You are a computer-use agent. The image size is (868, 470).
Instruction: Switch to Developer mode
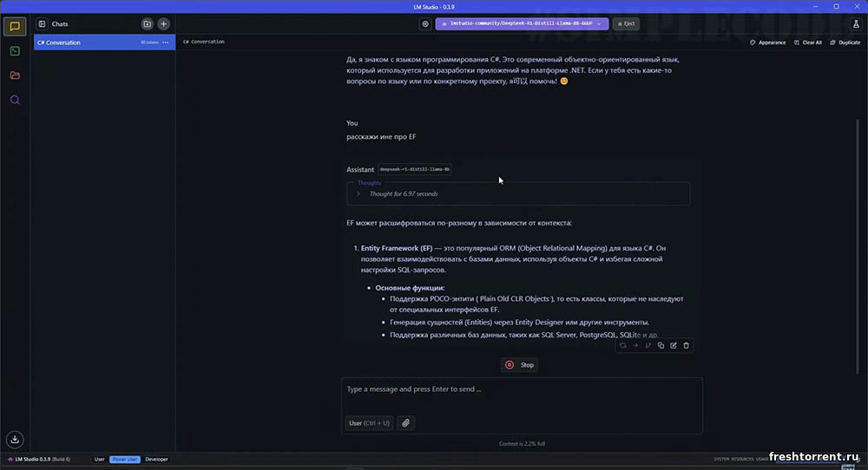tap(157, 459)
